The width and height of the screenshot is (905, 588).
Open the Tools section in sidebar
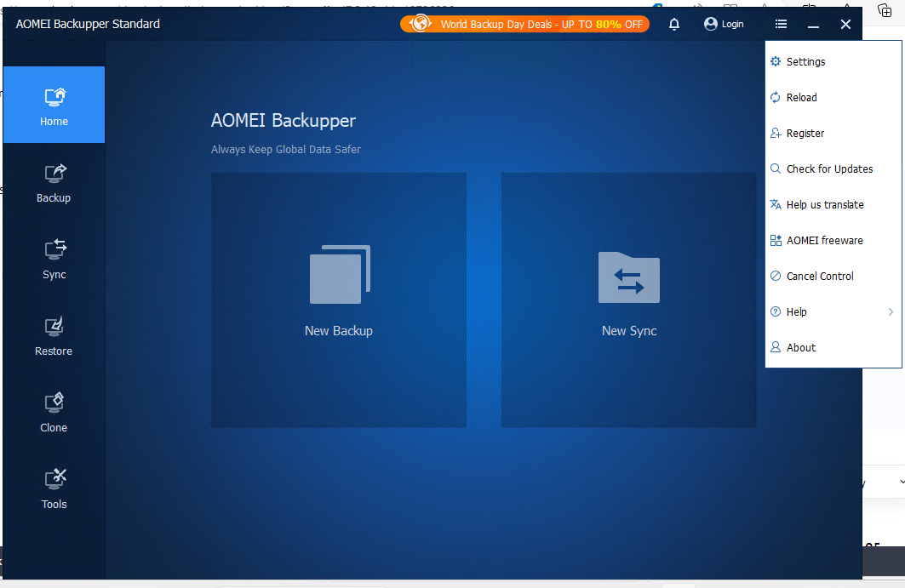[x=54, y=488]
